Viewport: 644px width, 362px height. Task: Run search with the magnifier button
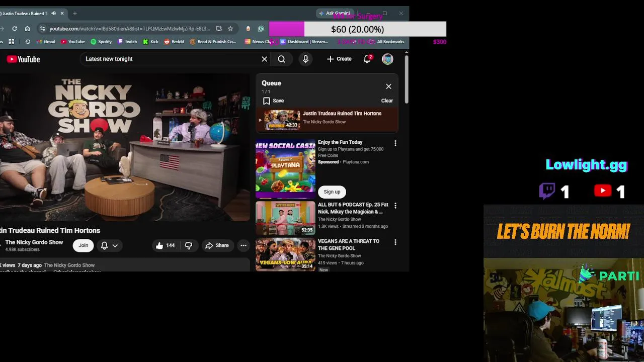pyautogui.click(x=281, y=59)
